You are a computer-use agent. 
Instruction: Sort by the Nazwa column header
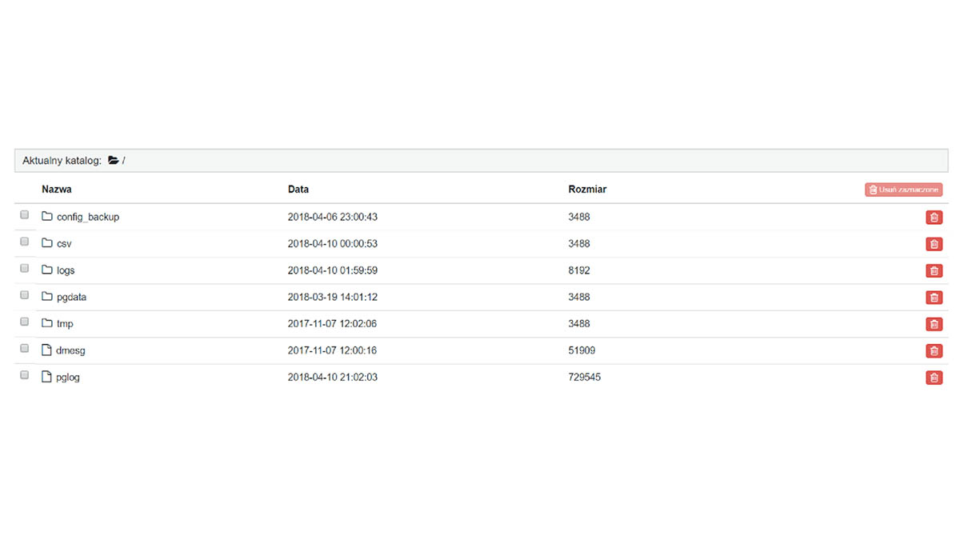(x=56, y=190)
